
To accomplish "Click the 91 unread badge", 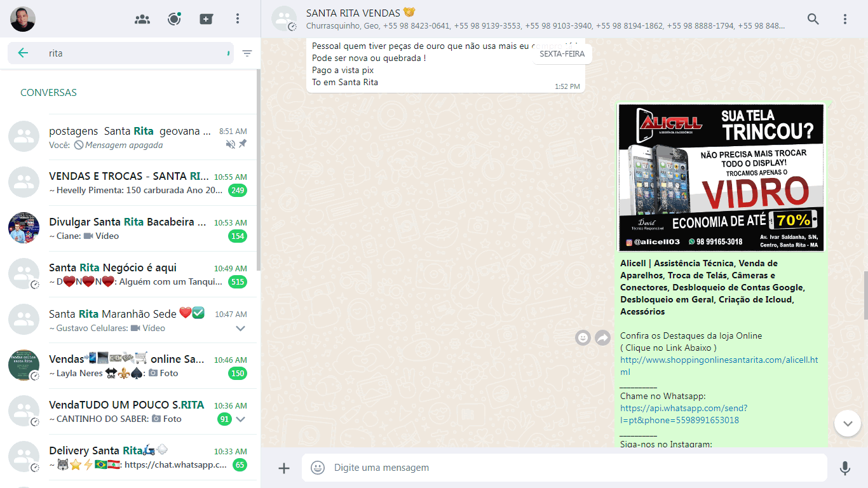I will coord(224,419).
